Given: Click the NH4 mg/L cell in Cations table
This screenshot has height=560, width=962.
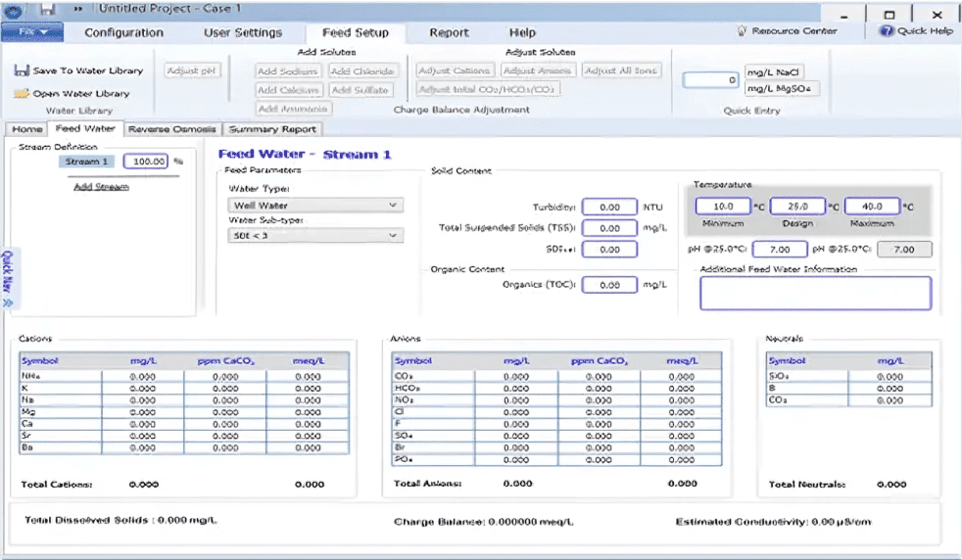Looking at the screenshot, I should coord(142,377).
